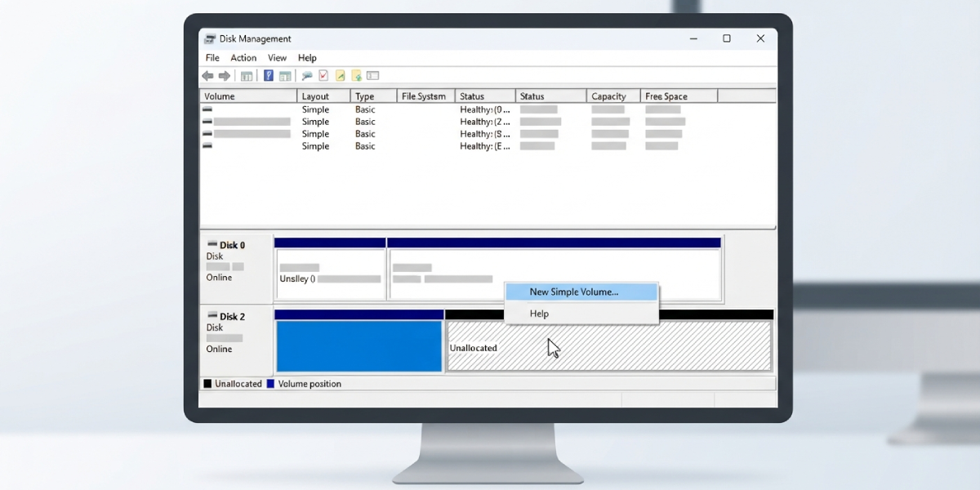Click the Disk 0 label panel
Viewport: 980px width, 490px height.
tap(236, 269)
